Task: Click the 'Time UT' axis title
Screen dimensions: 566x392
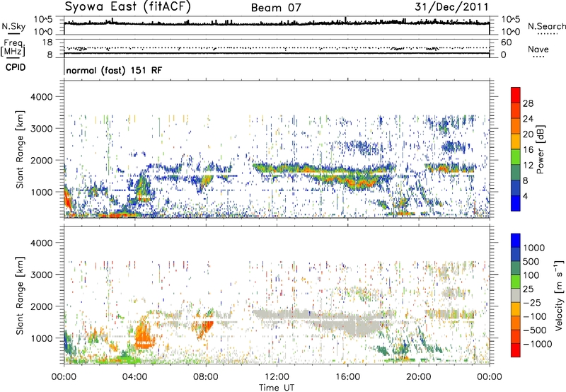Action: click(277, 387)
